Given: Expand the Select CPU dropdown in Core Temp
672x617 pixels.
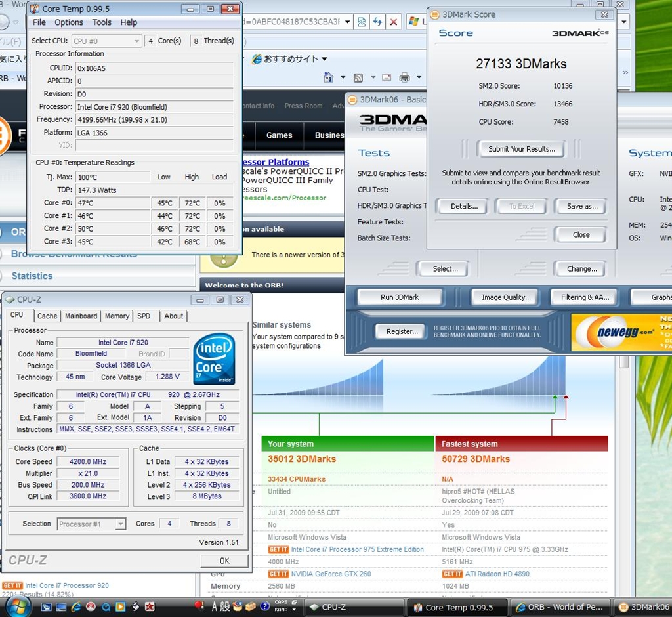Looking at the screenshot, I should pos(137,41).
